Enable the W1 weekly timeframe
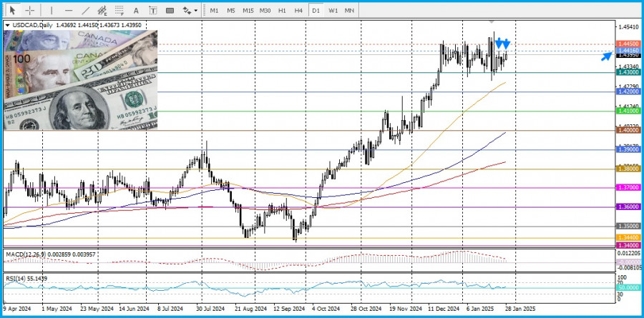644x318 pixels. pyautogui.click(x=333, y=11)
